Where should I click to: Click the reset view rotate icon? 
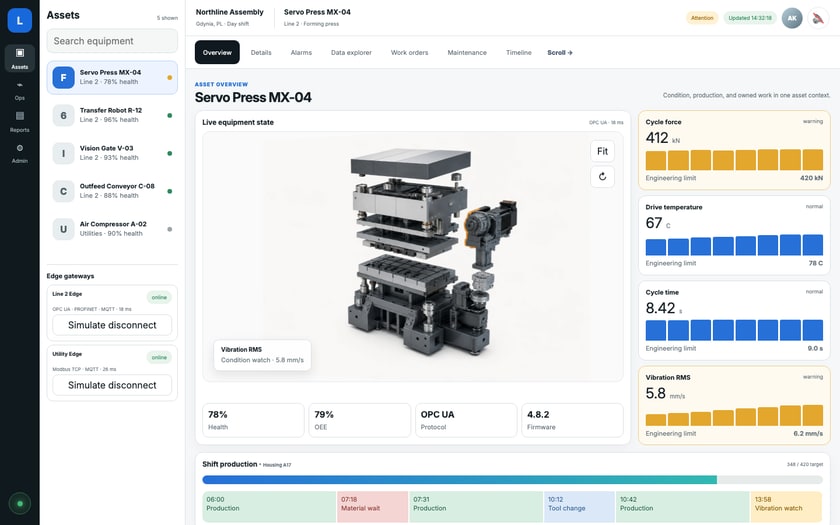pyautogui.click(x=602, y=177)
